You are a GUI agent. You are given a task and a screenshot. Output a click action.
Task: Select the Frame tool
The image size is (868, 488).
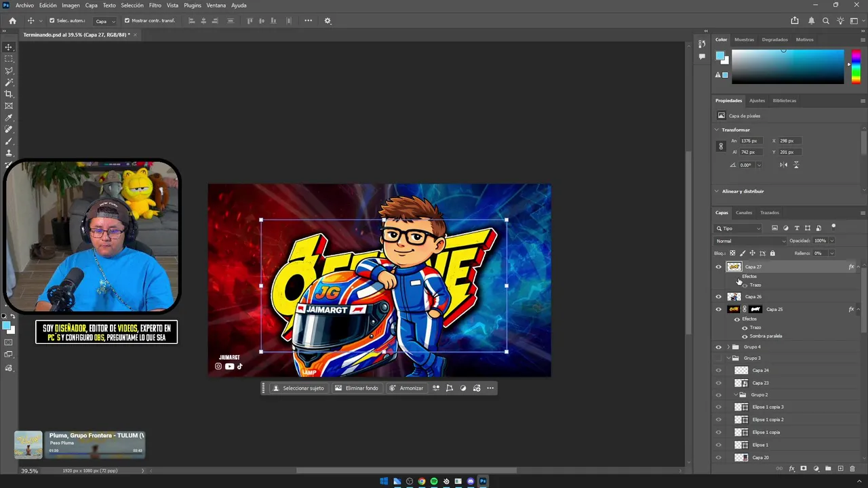[x=9, y=106]
